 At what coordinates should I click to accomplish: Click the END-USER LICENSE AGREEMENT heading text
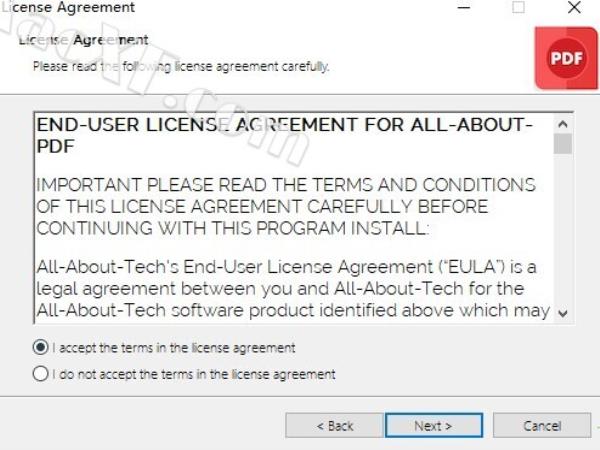[284, 135]
